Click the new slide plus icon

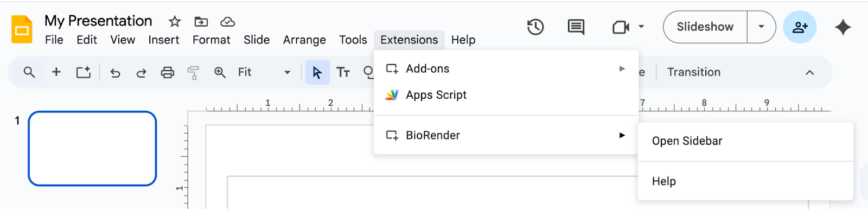(56, 72)
